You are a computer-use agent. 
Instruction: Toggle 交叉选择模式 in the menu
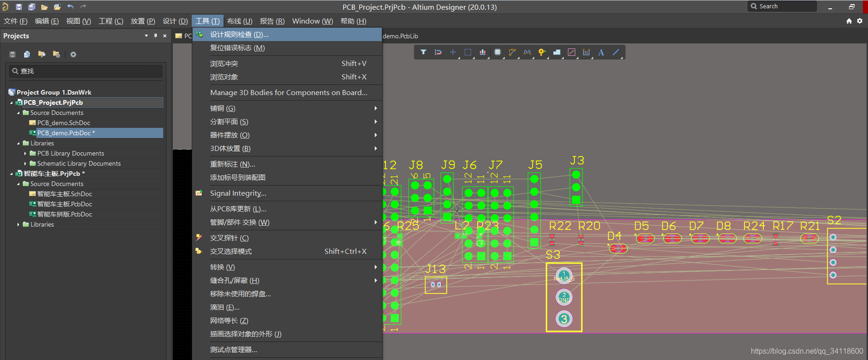click(x=287, y=251)
